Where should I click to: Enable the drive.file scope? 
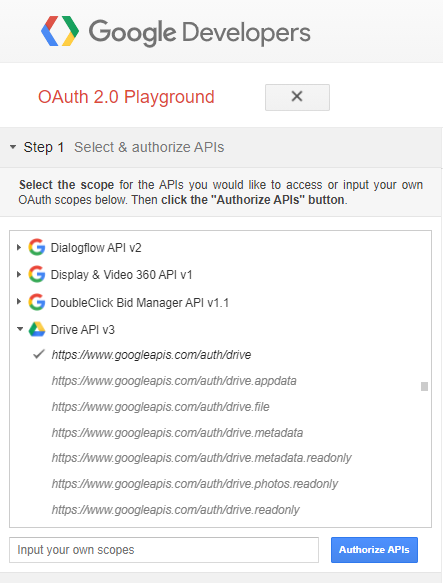pos(160,407)
